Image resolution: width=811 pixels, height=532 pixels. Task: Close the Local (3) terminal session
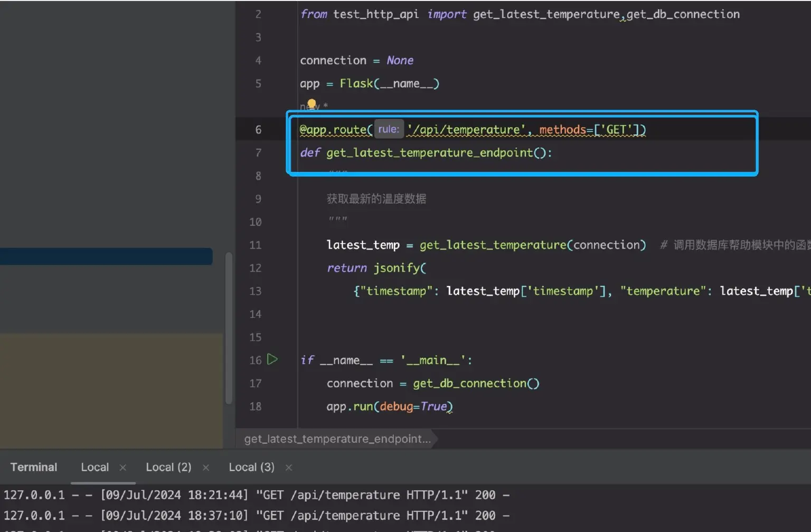pyautogui.click(x=288, y=468)
